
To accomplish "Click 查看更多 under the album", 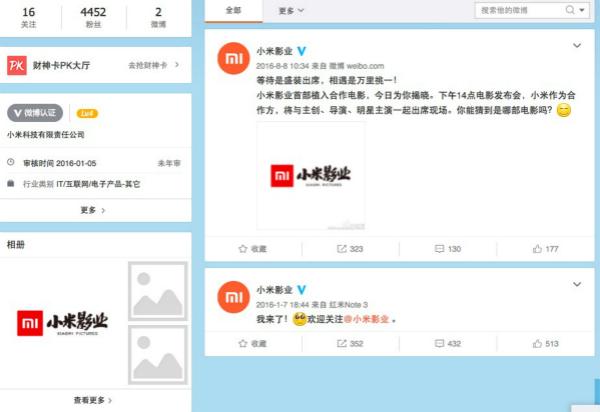I will coord(93,400).
